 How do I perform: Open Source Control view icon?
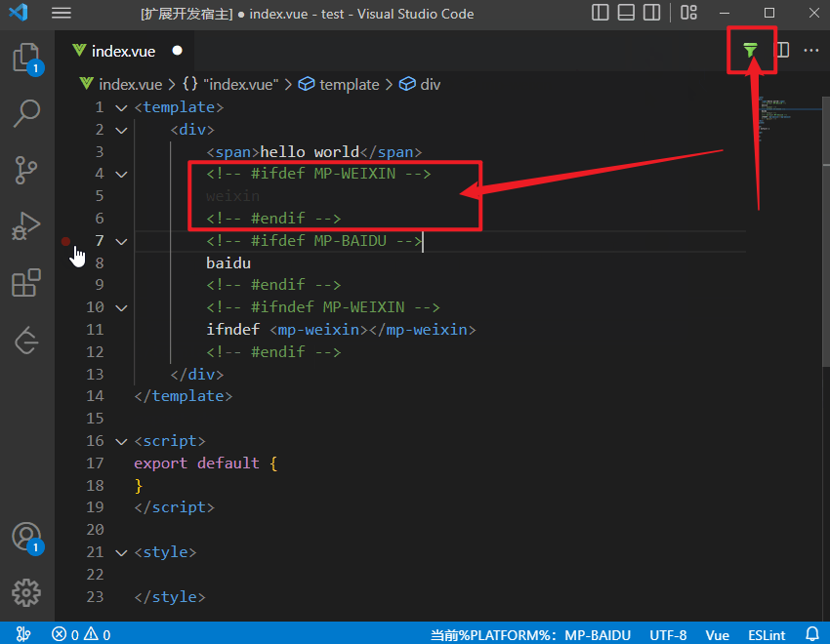pos(26,170)
